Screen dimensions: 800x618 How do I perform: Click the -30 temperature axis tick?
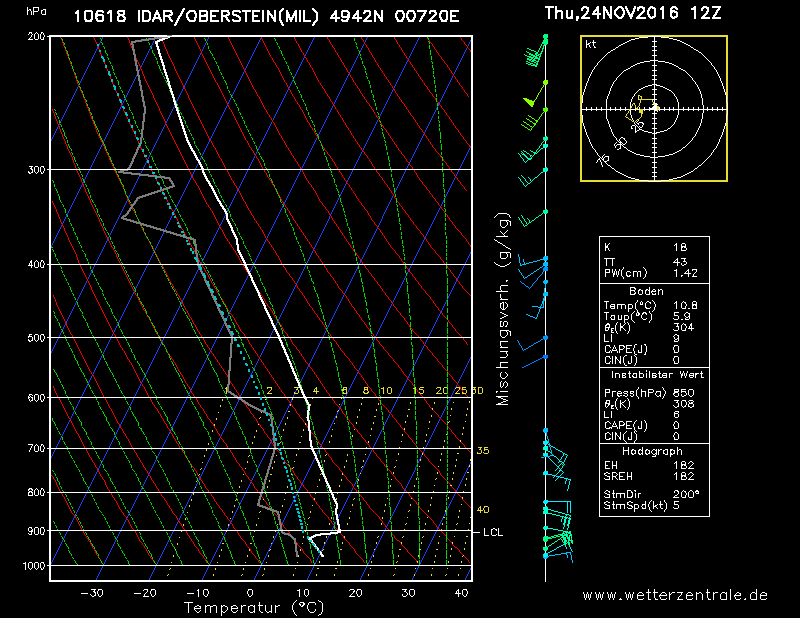pyautogui.click(x=92, y=592)
